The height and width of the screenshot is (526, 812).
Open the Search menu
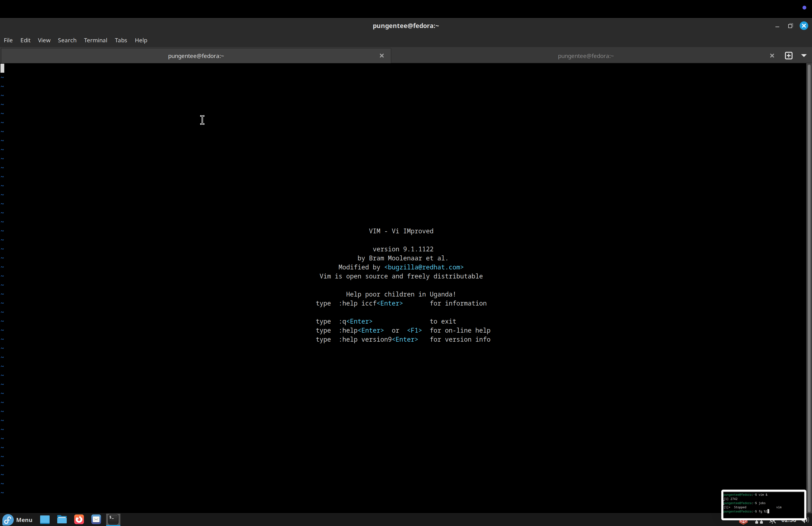[67, 40]
